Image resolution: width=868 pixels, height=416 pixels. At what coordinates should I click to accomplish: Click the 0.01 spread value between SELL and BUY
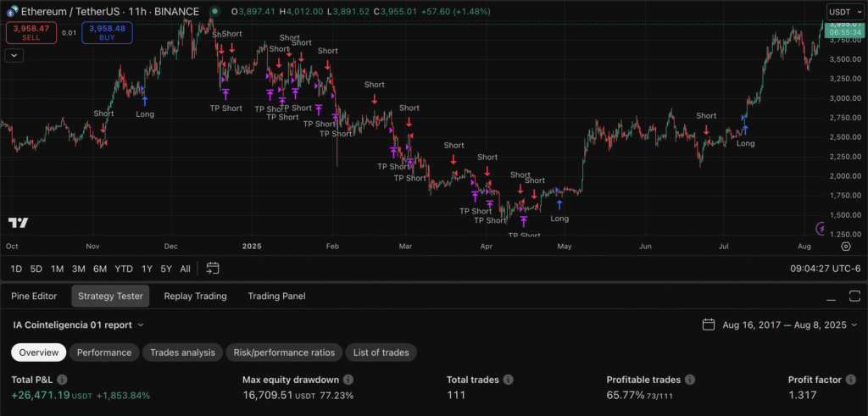[x=69, y=33]
